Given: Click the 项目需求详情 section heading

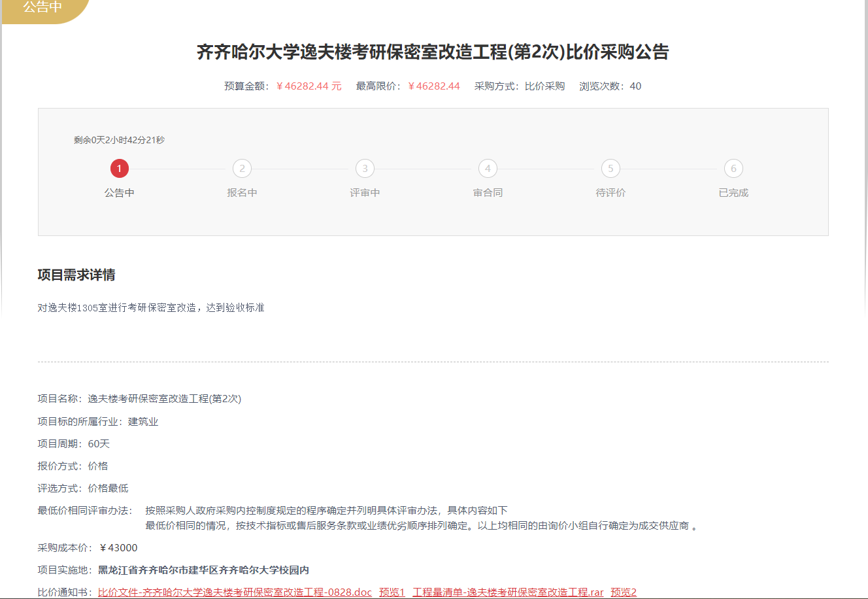Looking at the screenshot, I should click(76, 275).
